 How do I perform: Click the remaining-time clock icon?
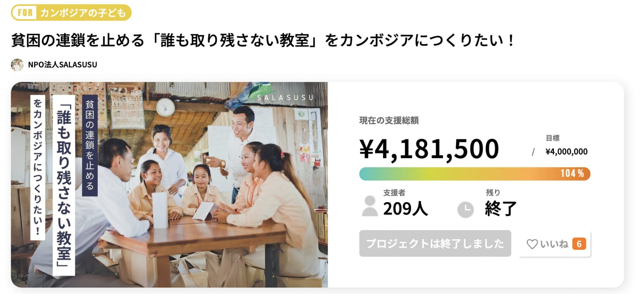pos(465,210)
